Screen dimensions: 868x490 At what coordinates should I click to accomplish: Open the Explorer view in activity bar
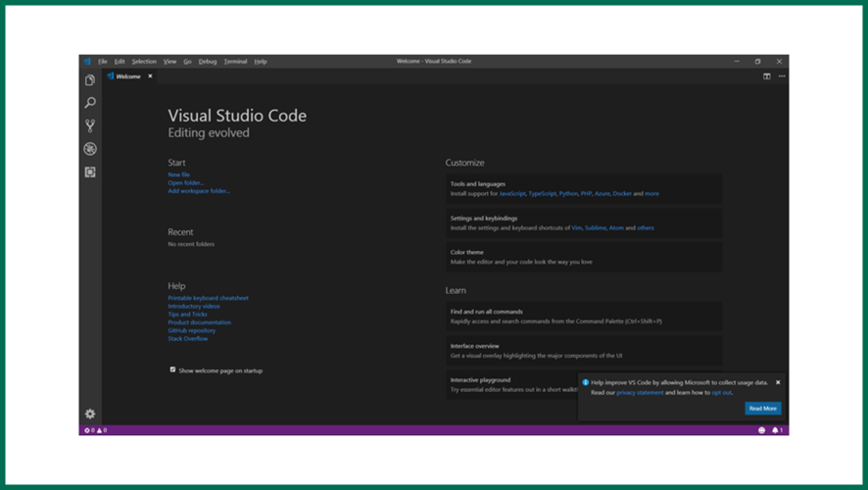(90, 80)
